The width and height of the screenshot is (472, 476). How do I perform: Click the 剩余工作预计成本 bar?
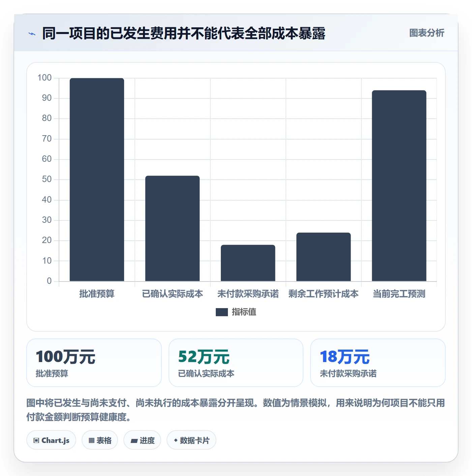[323, 257]
